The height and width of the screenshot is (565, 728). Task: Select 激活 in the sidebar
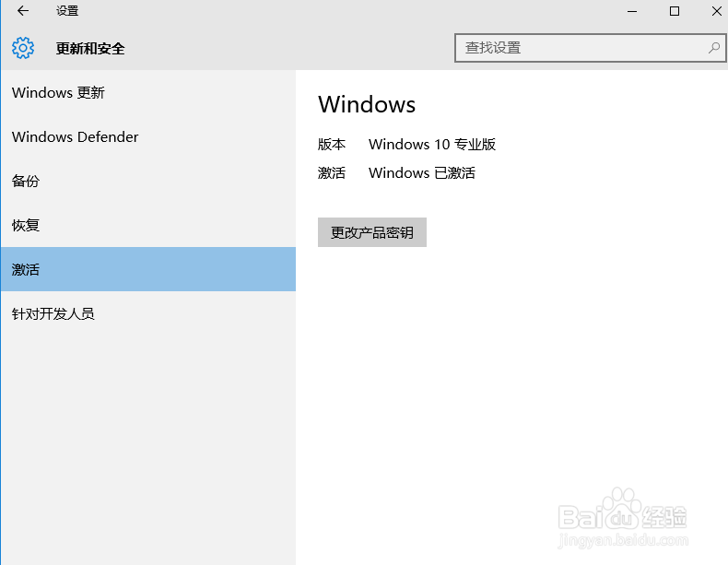[148, 269]
